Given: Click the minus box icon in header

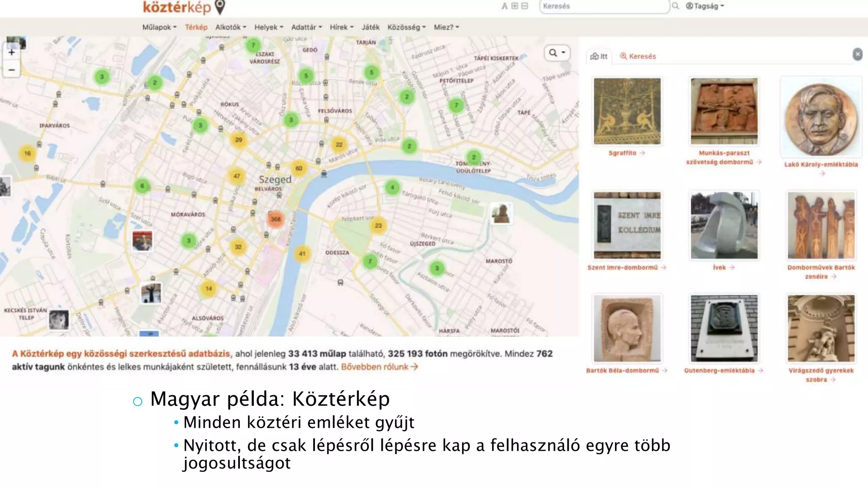Looking at the screenshot, I should pyautogui.click(x=525, y=6).
